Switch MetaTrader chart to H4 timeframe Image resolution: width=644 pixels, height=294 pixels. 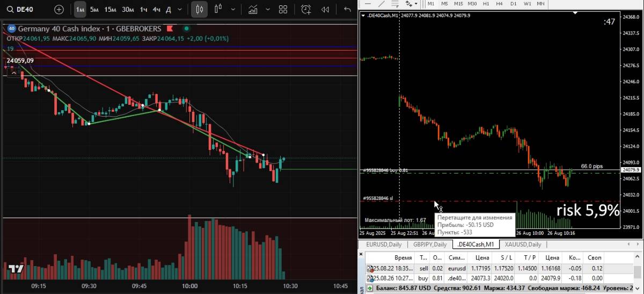pos(499,4)
